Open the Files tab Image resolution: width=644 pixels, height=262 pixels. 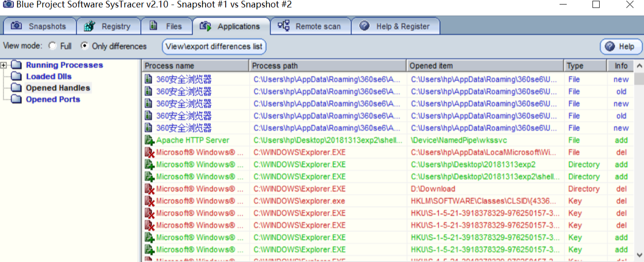click(166, 26)
